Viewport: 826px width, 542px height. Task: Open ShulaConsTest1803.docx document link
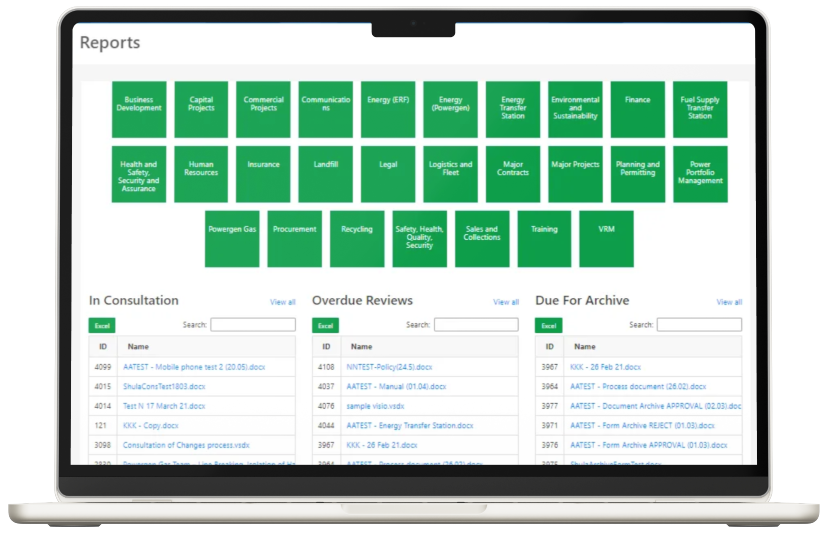(x=163, y=386)
